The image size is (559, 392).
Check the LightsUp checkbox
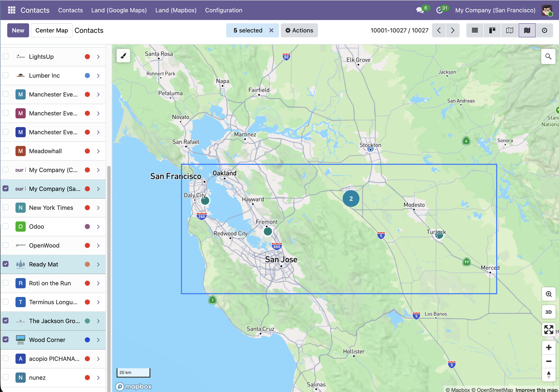(6, 56)
